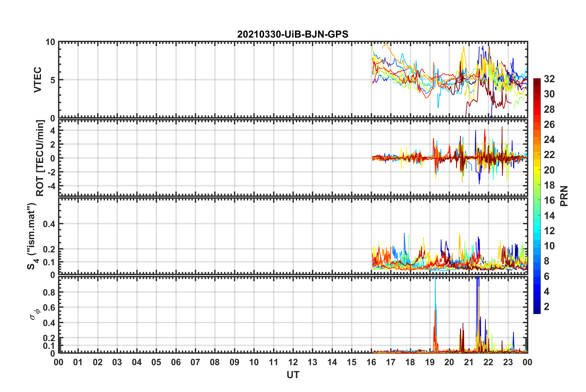The image size is (586, 392).
Task: Click sigma phi y-axis tick 0.6
Action: [x=49, y=308]
